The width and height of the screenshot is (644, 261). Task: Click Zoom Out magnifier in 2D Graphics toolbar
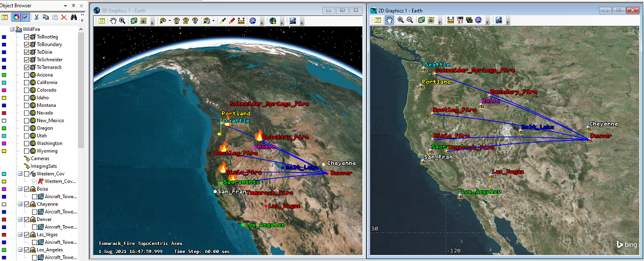(x=410, y=20)
